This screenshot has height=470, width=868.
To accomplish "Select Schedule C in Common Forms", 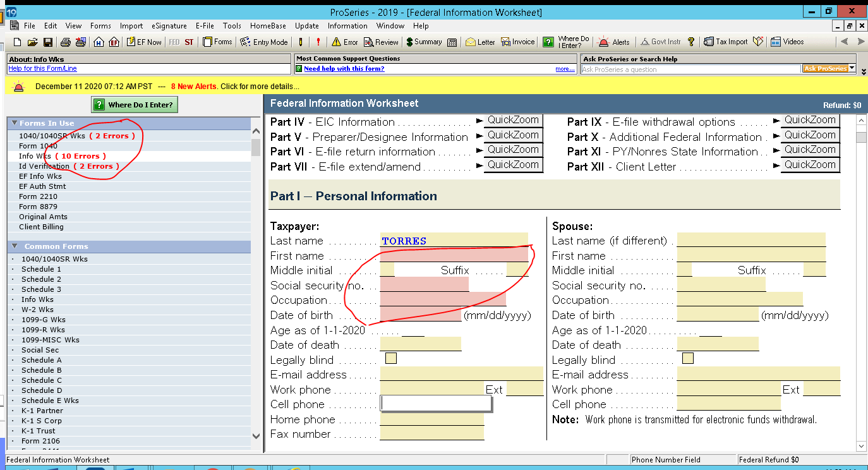I will (129, 380).
